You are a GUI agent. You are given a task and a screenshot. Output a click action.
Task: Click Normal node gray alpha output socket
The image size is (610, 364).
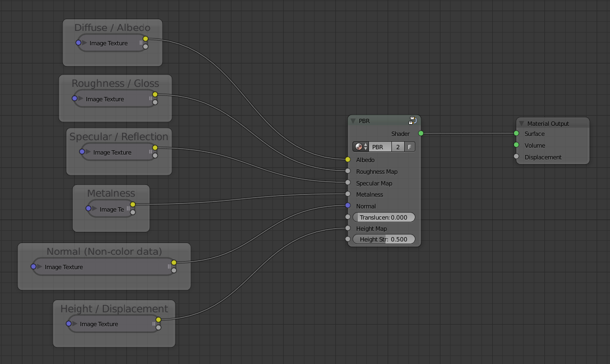(174, 270)
